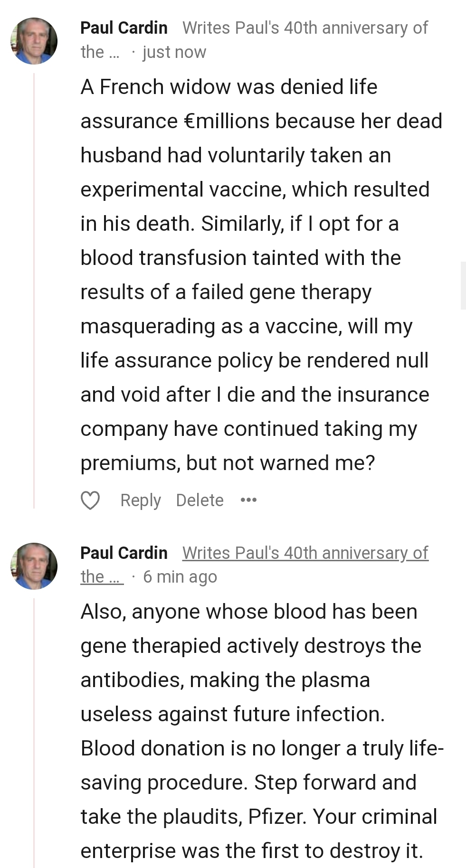Click the 'just now' timestamp
This screenshot has height=868, width=466.
pos(174,52)
